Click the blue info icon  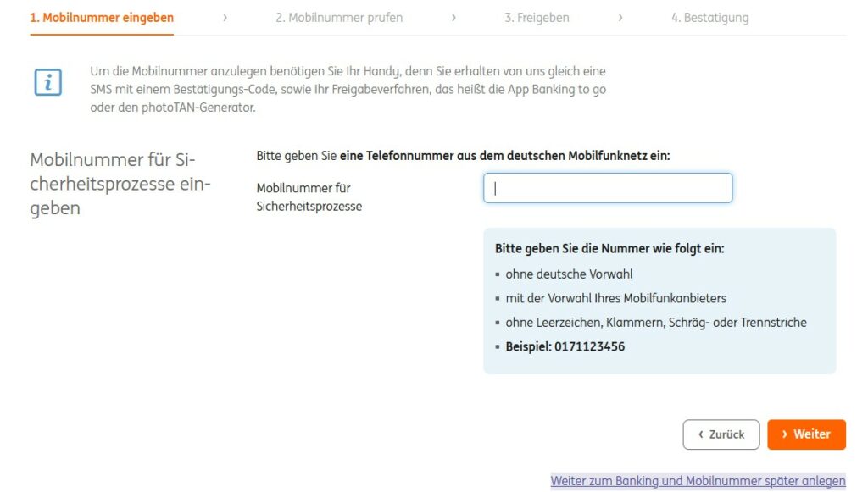point(48,82)
